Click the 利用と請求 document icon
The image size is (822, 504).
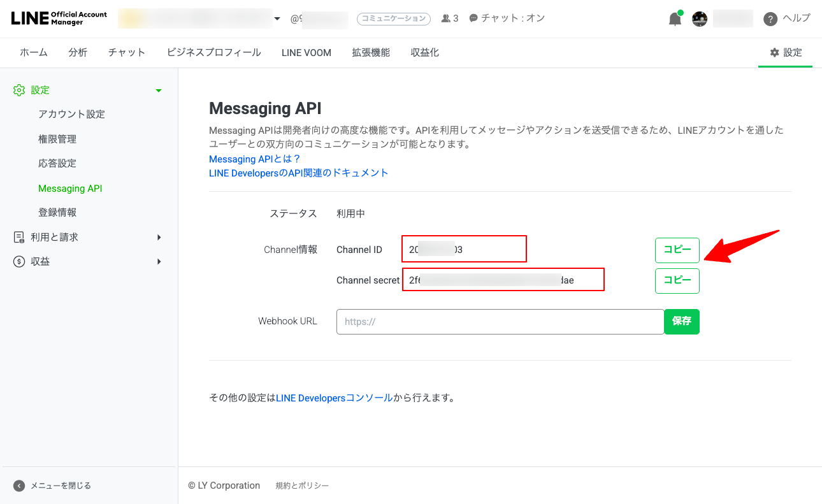coord(19,237)
